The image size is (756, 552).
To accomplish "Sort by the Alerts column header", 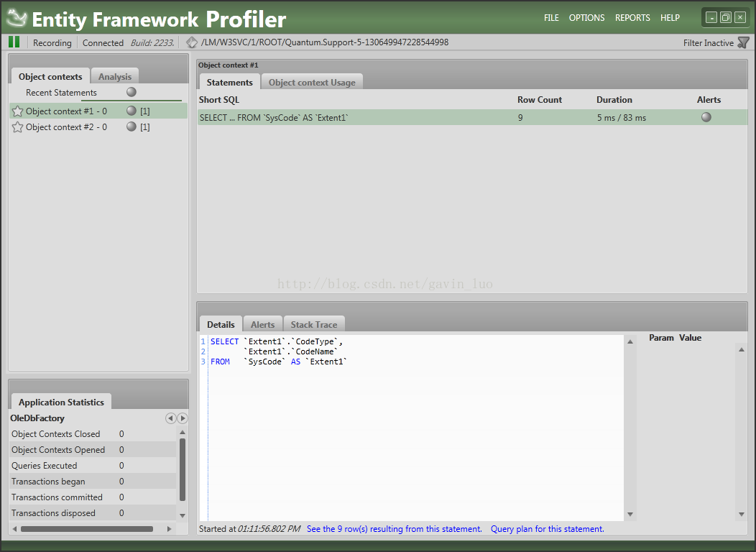I will click(709, 100).
